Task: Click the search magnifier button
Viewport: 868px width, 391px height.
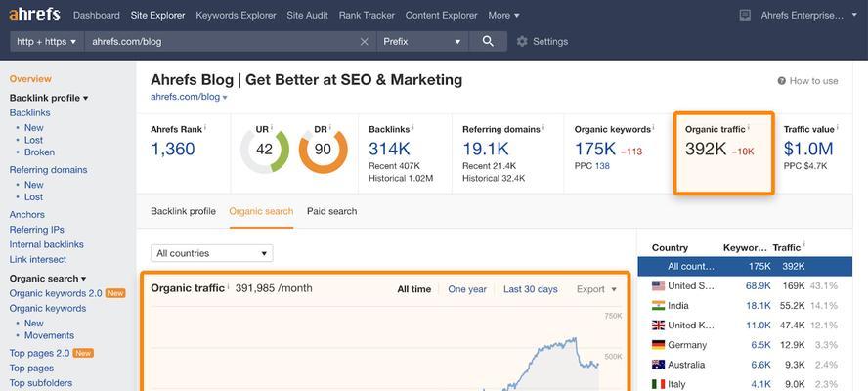Action: (488, 41)
